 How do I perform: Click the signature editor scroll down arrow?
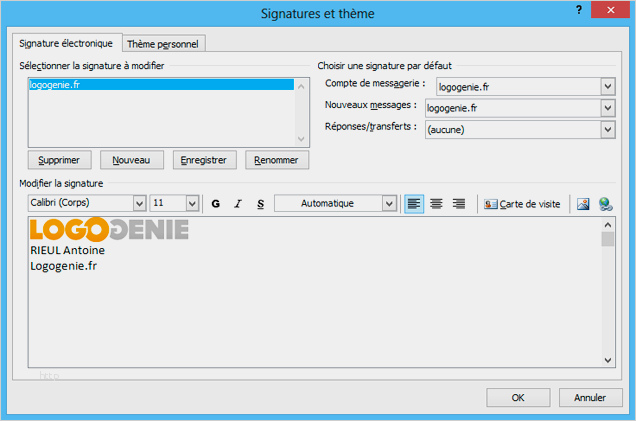(608, 360)
